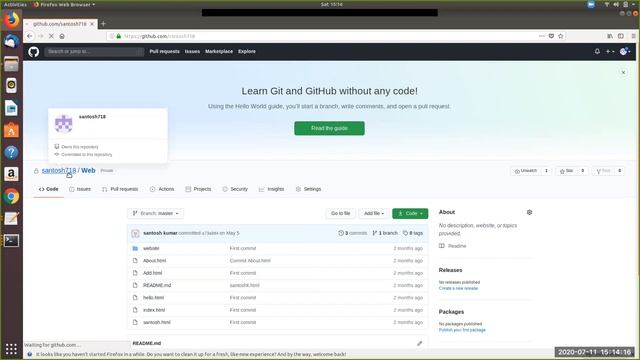The height and width of the screenshot is (360, 640).
Task: Click the website folder icon
Action: pos(135,249)
